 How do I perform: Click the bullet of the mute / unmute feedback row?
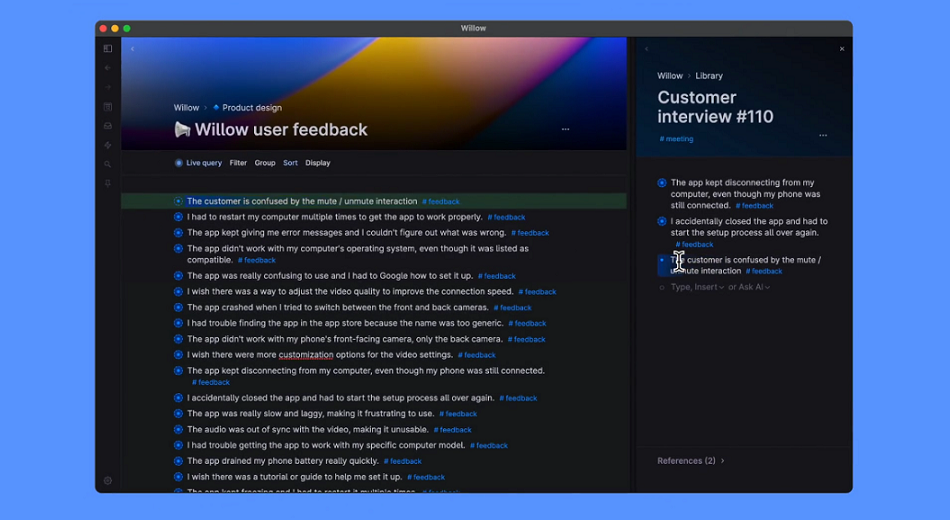point(178,201)
